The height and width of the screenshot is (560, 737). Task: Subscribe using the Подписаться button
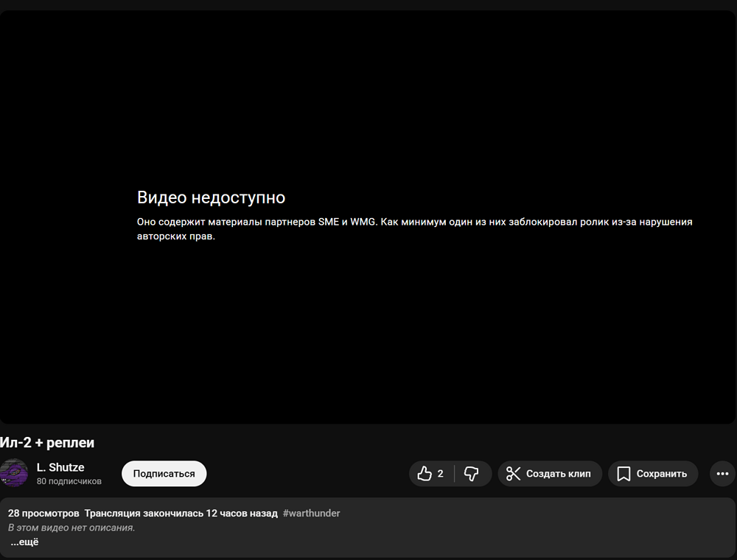(x=164, y=474)
